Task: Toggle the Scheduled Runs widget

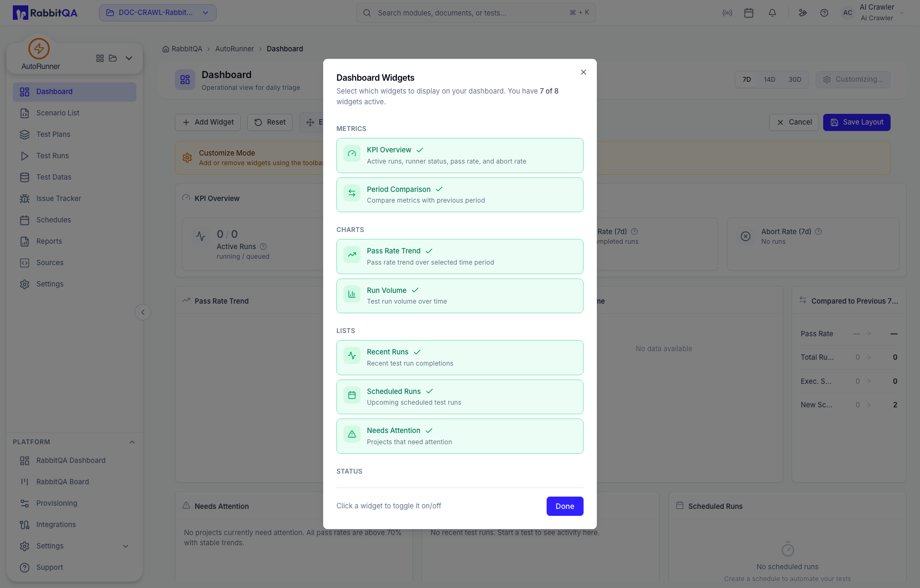Action: 459,397
